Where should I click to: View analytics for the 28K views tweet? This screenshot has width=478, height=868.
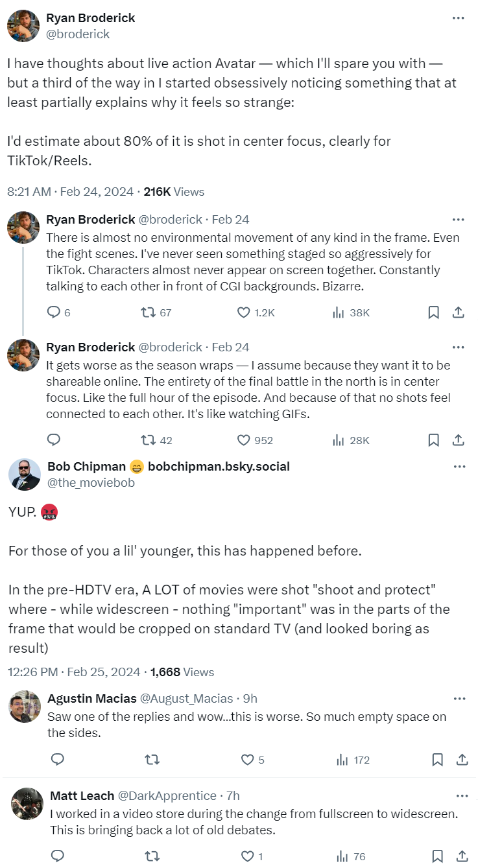point(338,440)
